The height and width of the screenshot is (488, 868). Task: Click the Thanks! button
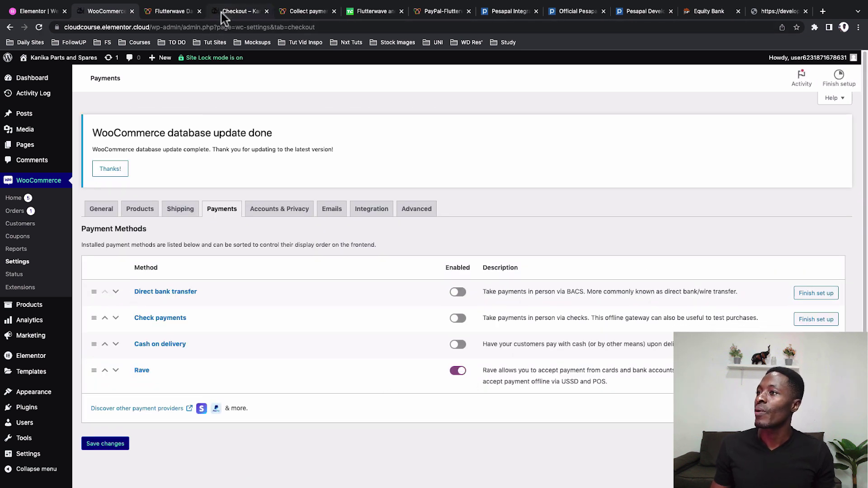(x=110, y=169)
